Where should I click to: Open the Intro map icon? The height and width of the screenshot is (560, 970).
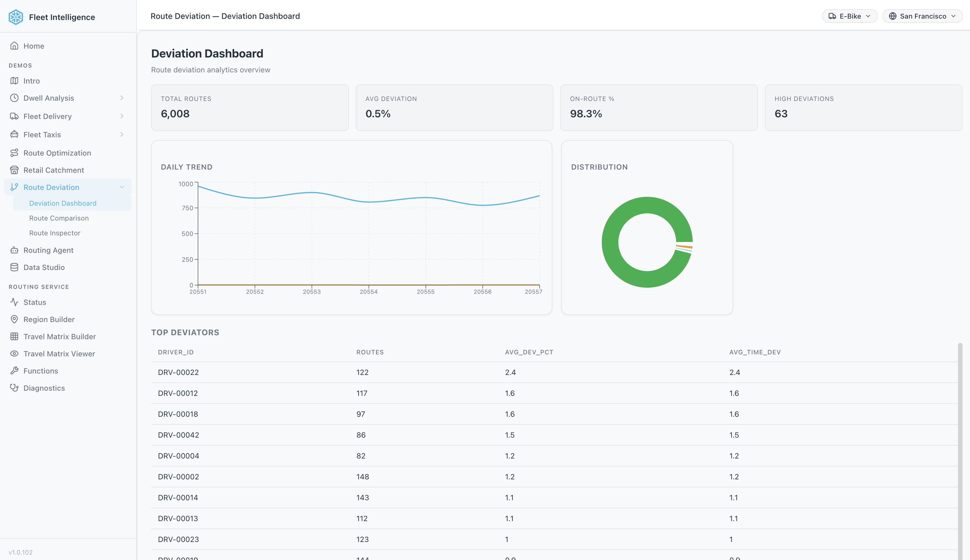pyautogui.click(x=14, y=81)
